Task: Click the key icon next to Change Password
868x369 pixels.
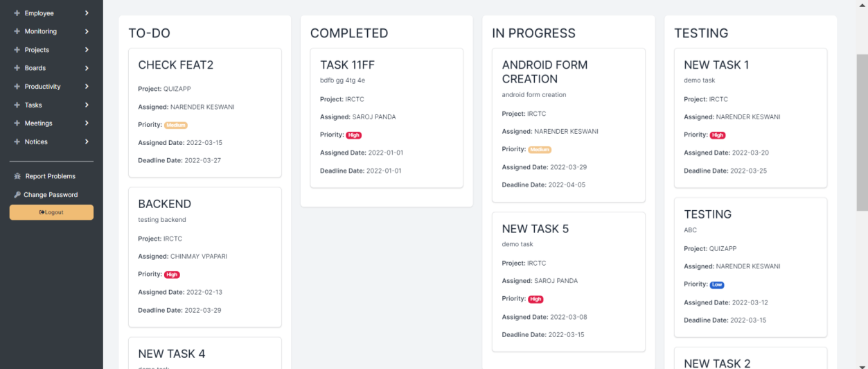Action: (17, 195)
